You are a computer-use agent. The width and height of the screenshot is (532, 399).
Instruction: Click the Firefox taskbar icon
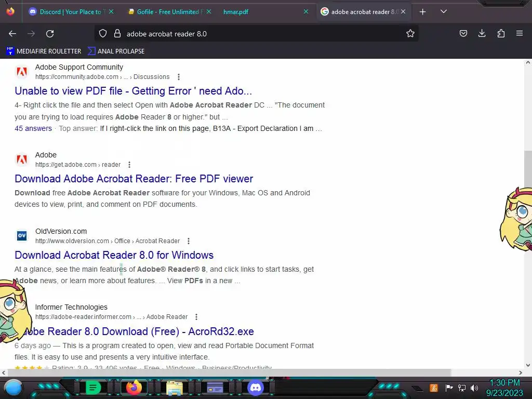coord(134,388)
